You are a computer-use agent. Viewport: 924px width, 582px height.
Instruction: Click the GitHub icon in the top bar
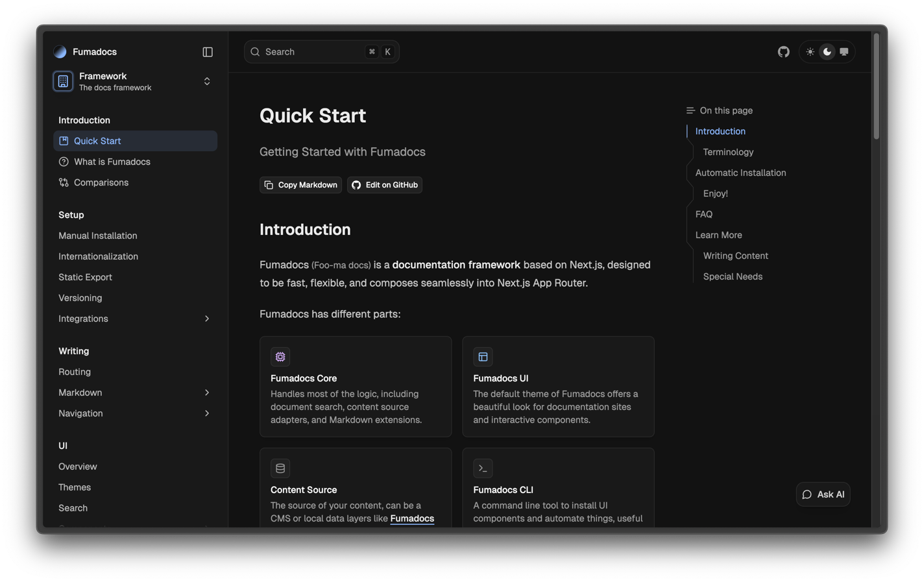coord(783,52)
